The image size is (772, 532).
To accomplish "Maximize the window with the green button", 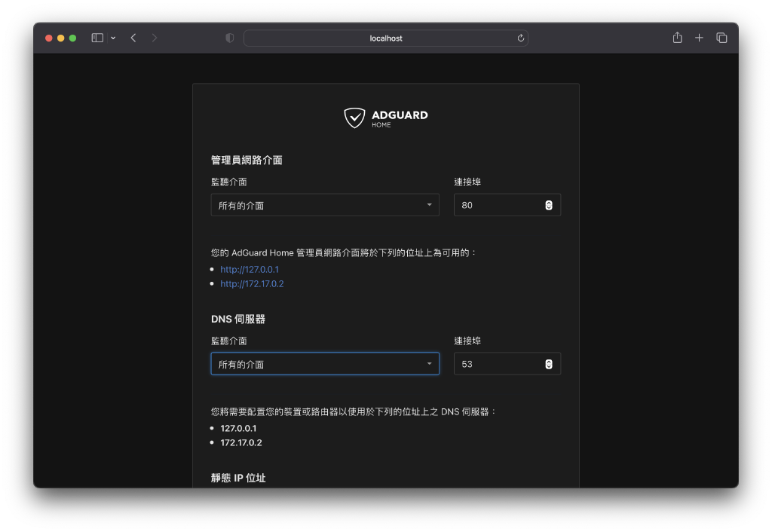I will point(72,38).
